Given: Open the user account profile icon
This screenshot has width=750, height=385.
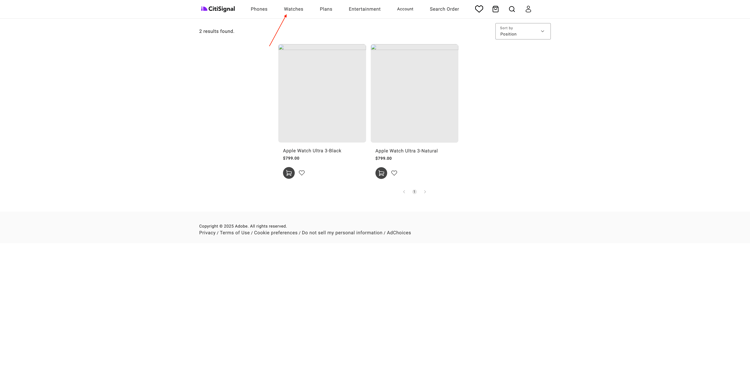Looking at the screenshot, I should click(x=528, y=9).
